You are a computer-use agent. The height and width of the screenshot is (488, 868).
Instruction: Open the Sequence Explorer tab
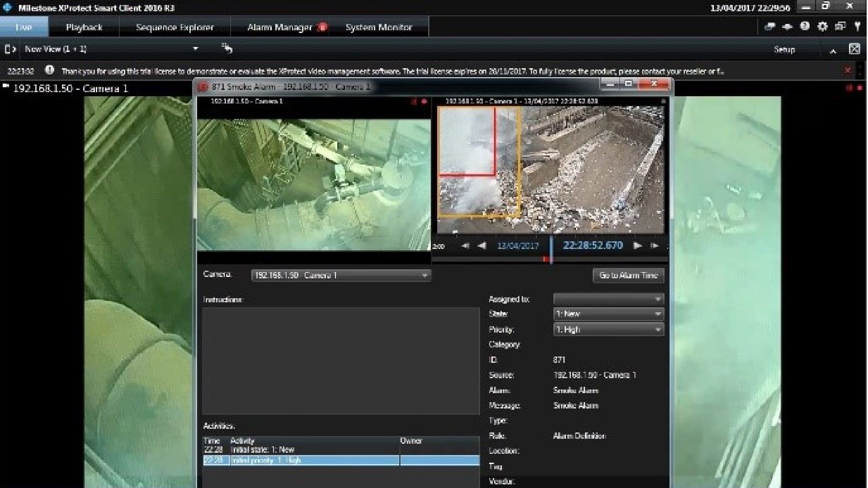pyautogui.click(x=175, y=27)
